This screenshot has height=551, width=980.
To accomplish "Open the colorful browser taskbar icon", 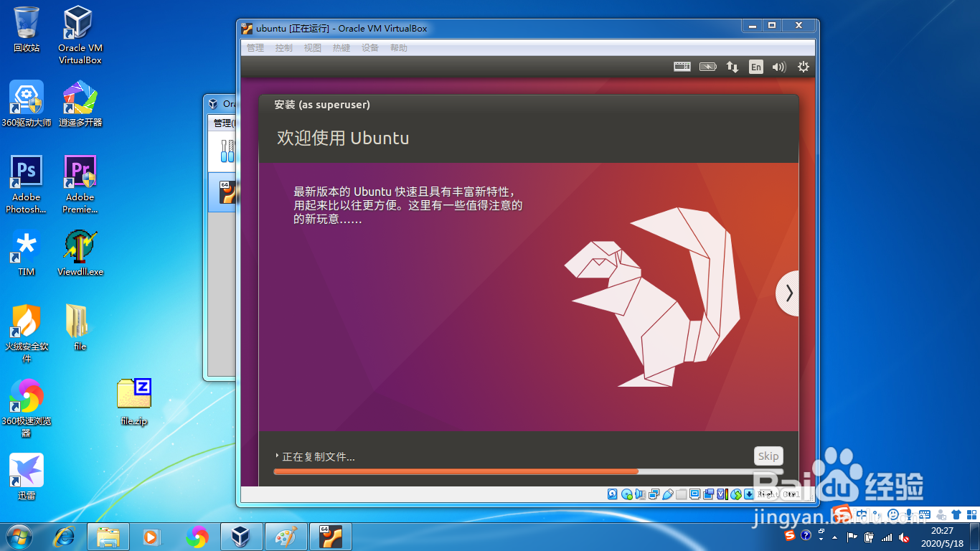I will (197, 536).
